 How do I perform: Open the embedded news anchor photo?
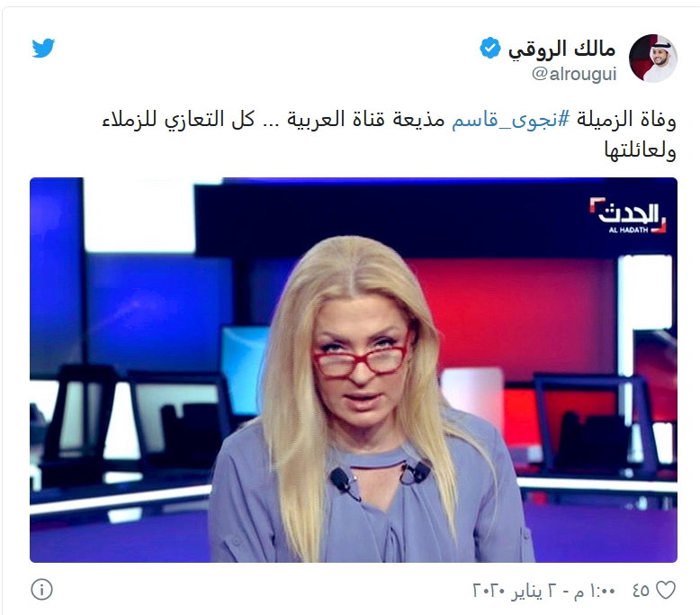[x=354, y=370]
